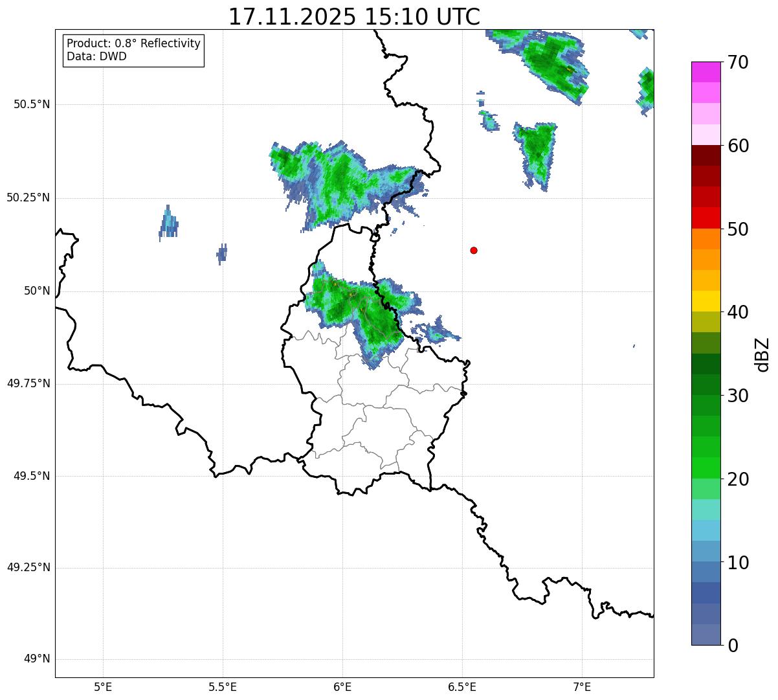Click the colorbar tick label 50
The width and height of the screenshot is (778, 700).
(738, 229)
